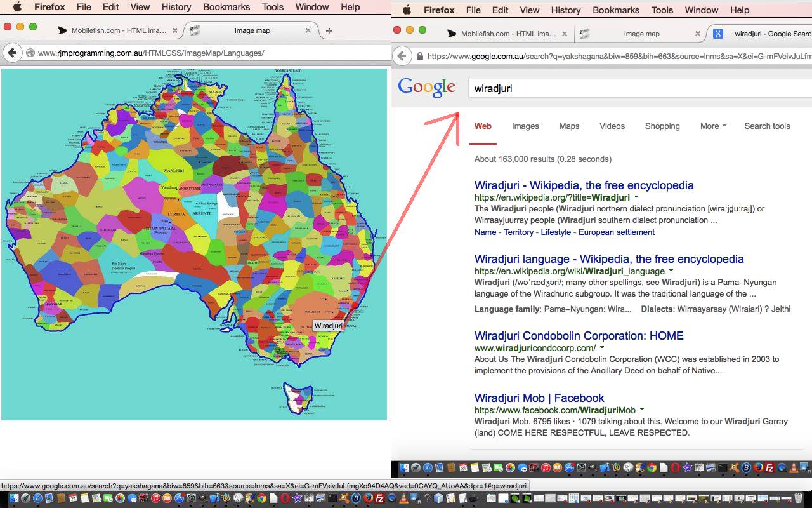Open Wiradjuri Condobolin Corporation: HOME result
Viewport: 812px width, 508px height.
click(x=579, y=336)
